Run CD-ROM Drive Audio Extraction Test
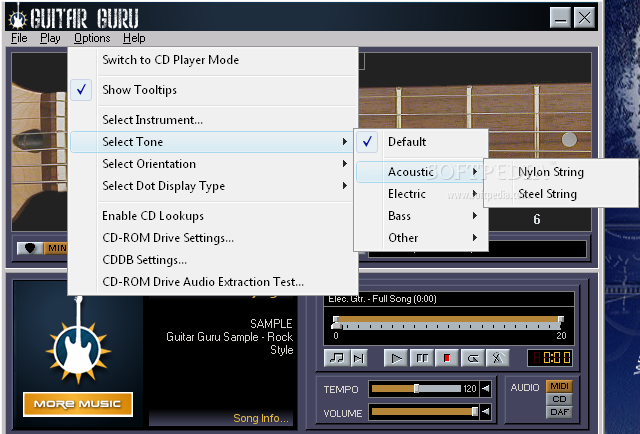The width and height of the screenshot is (640, 434). (x=212, y=282)
